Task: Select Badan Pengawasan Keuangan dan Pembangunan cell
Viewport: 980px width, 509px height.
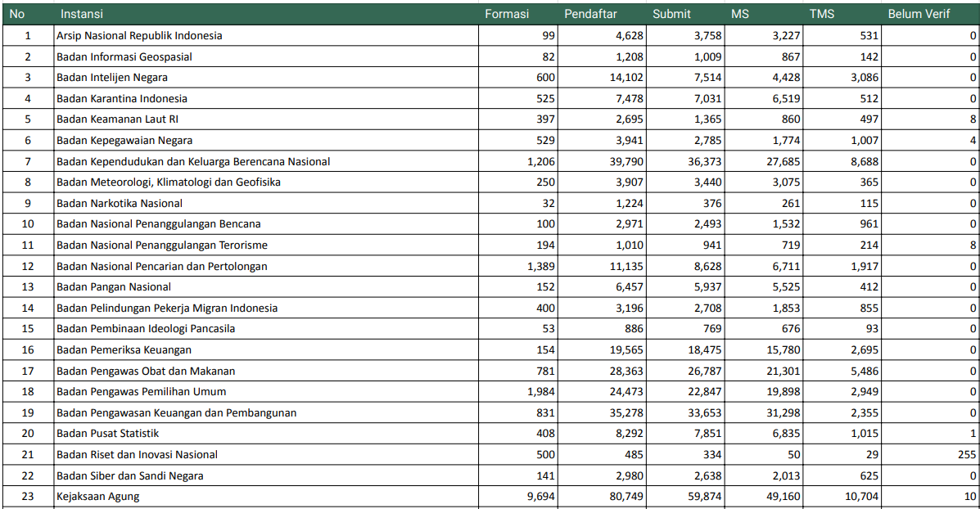Action: 266,412
